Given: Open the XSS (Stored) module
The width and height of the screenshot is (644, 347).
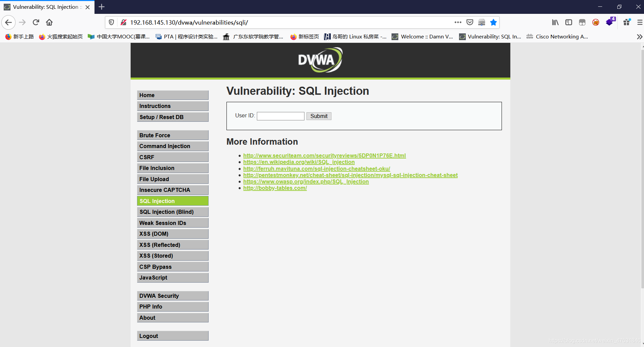Looking at the screenshot, I should pos(173,256).
